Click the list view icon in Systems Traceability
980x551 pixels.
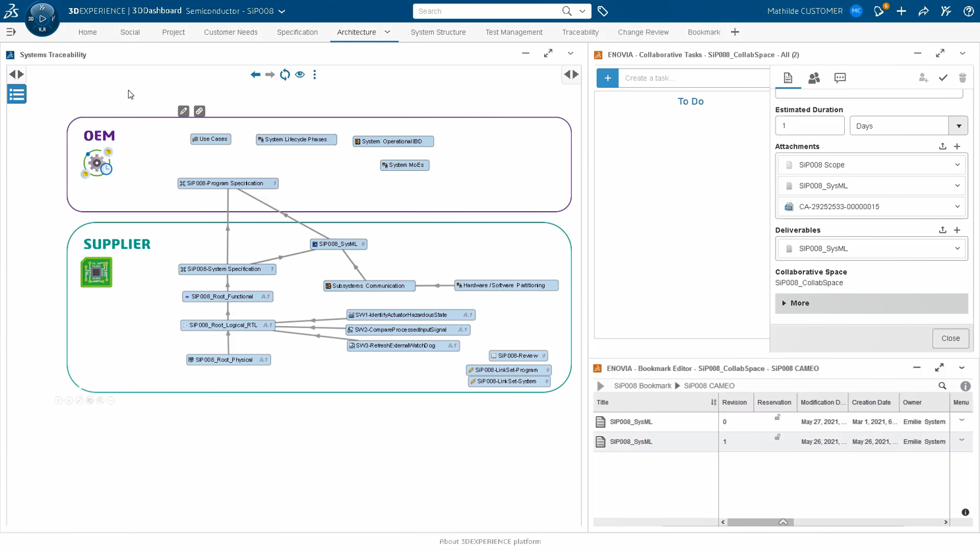coord(17,94)
